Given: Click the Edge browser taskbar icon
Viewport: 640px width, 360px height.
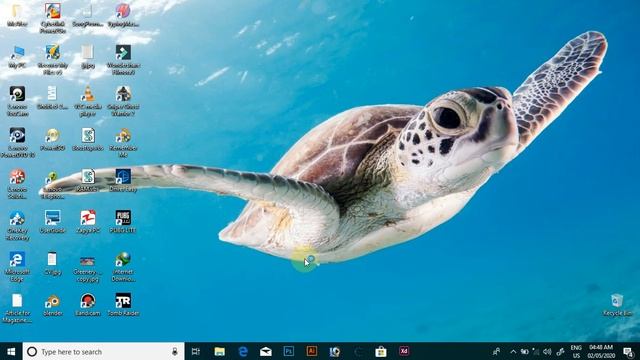Looking at the screenshot, I should [243, 351].
